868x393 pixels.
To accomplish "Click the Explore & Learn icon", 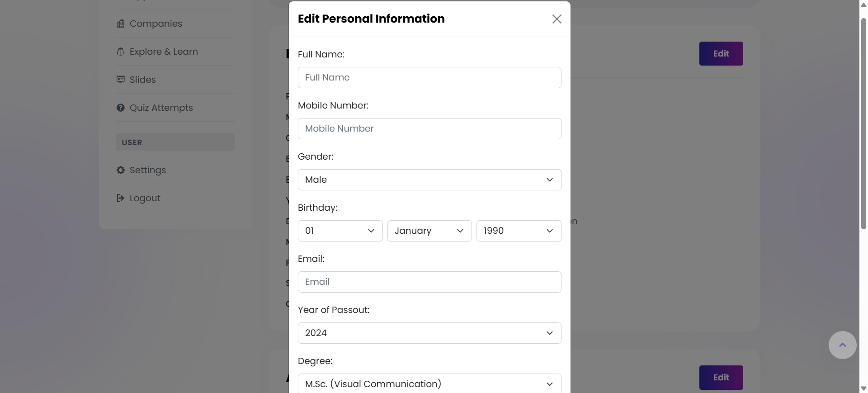I will 120,52.
